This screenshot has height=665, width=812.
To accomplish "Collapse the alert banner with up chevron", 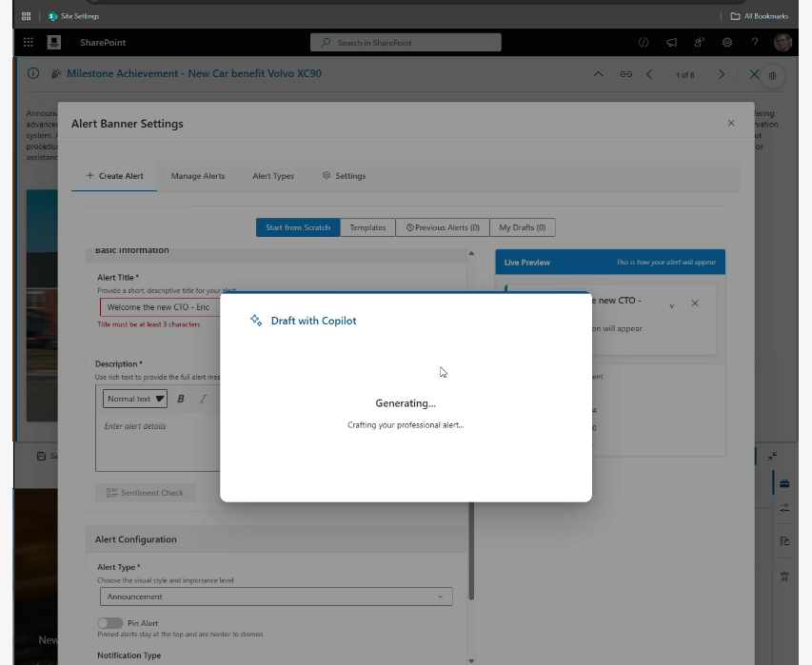I will [x=598, y=74].
